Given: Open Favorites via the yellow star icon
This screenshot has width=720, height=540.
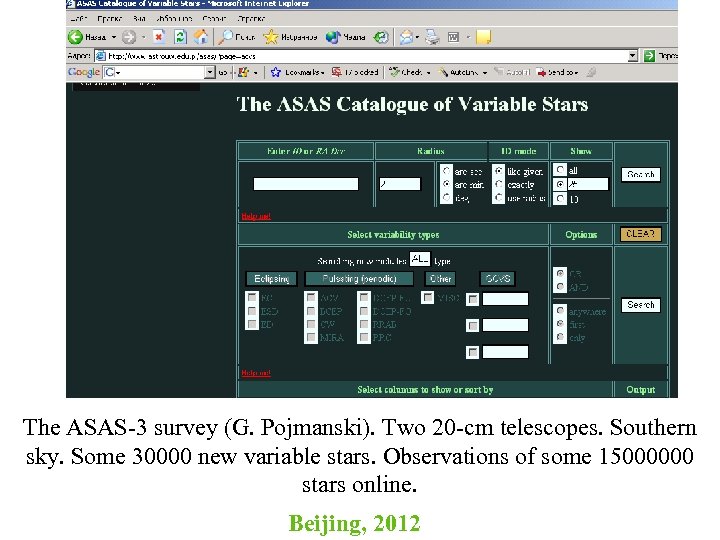Looking at the screenshot, I should point(270,37).
